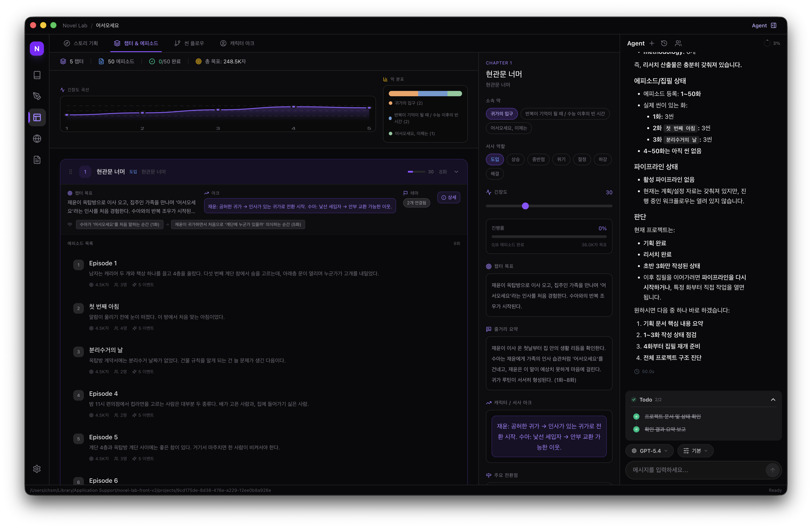Open settings gear at sidebar bottom
Viewport: 812px width, 528px height.
pos(37,469)
